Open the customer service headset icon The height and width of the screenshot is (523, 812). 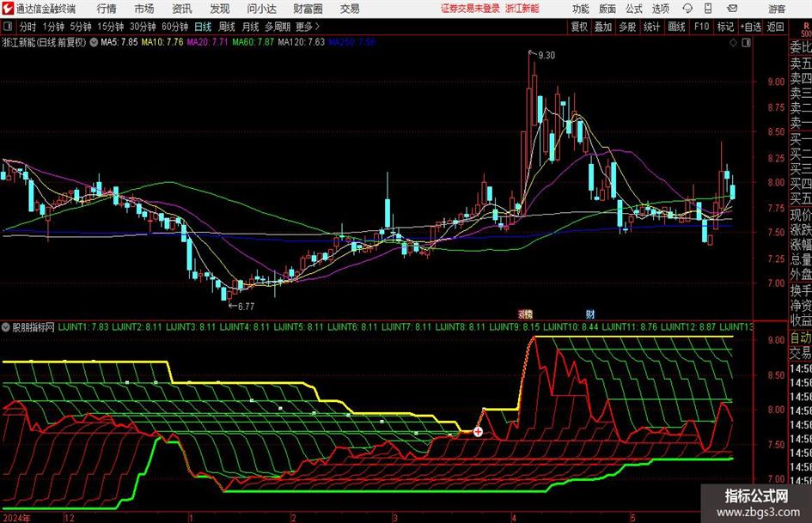point(687,9)
